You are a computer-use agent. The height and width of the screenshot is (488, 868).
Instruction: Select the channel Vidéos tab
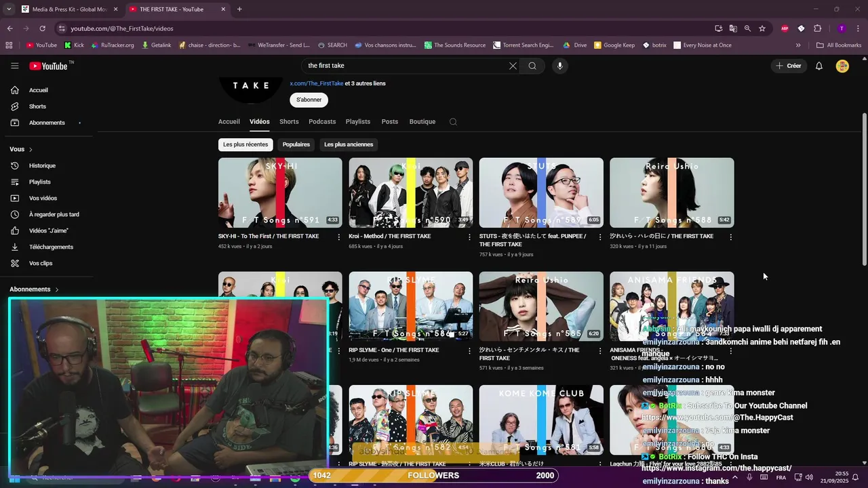click(260, 122)
